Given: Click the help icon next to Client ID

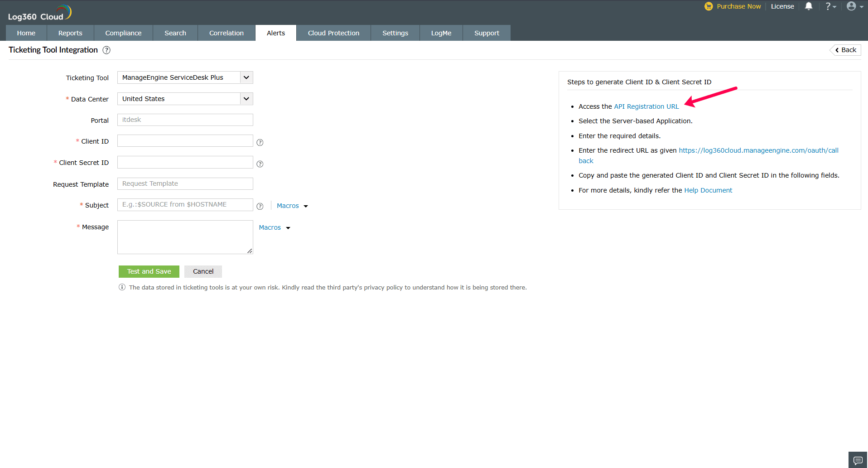Looking at the screenshot, I should pos(260,142).
